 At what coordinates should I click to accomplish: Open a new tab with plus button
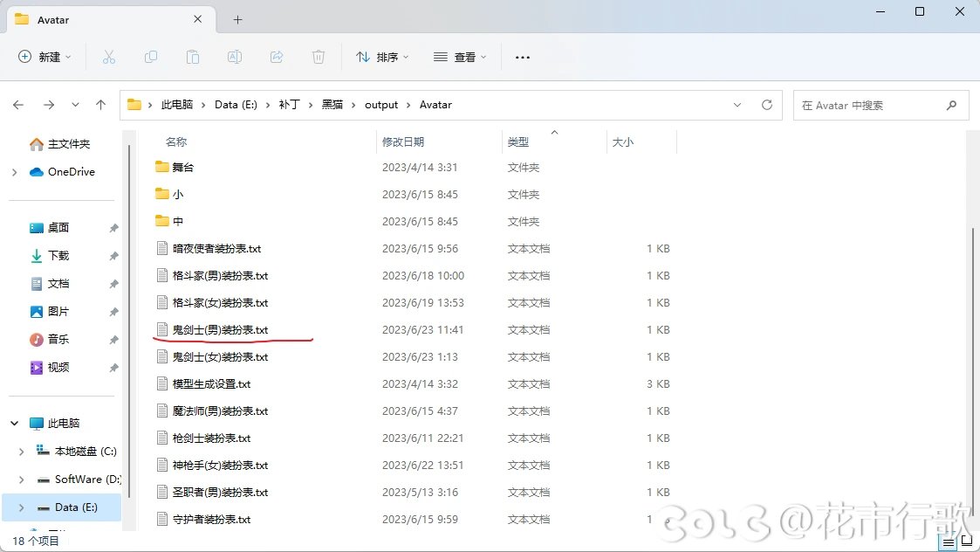237,19
